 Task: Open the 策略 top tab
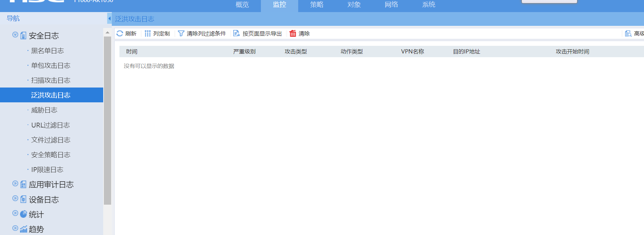pyautogui.click(x=317, y=5)
